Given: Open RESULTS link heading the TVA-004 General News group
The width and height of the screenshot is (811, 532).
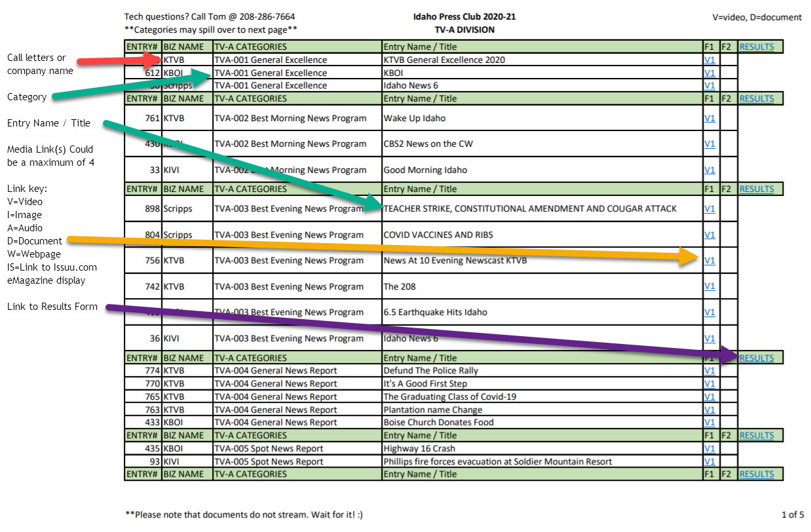Looking at the screenshot, I should (x=757, y=358).
